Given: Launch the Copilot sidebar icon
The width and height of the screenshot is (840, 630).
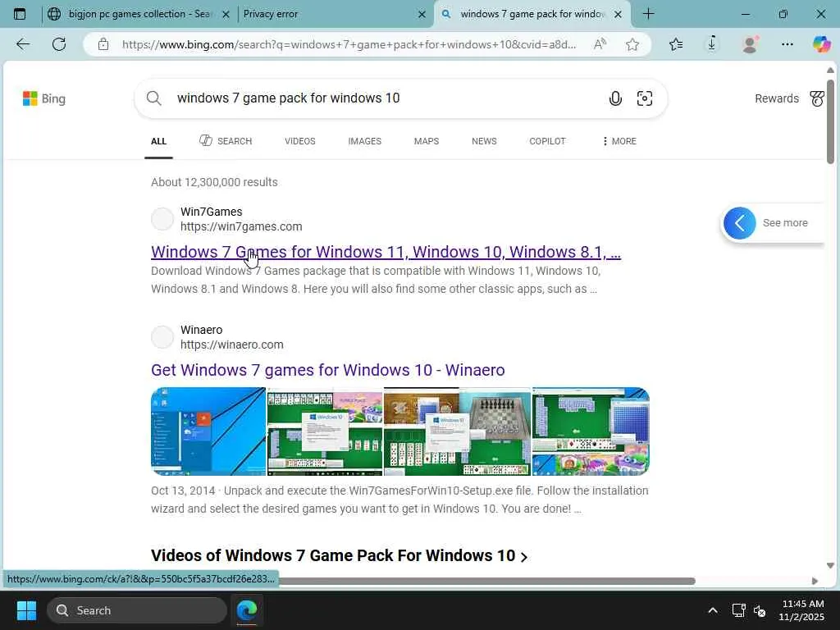Looking at the screenshot, I should [x=821, y=44].
